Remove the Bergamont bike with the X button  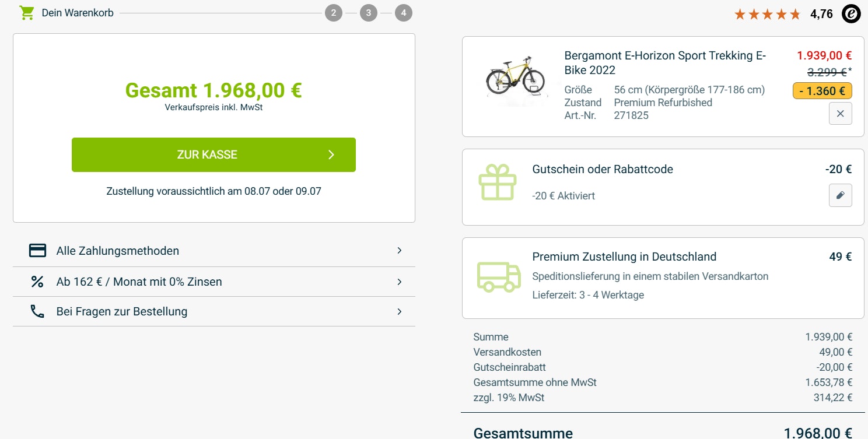(x=840, y=113)
